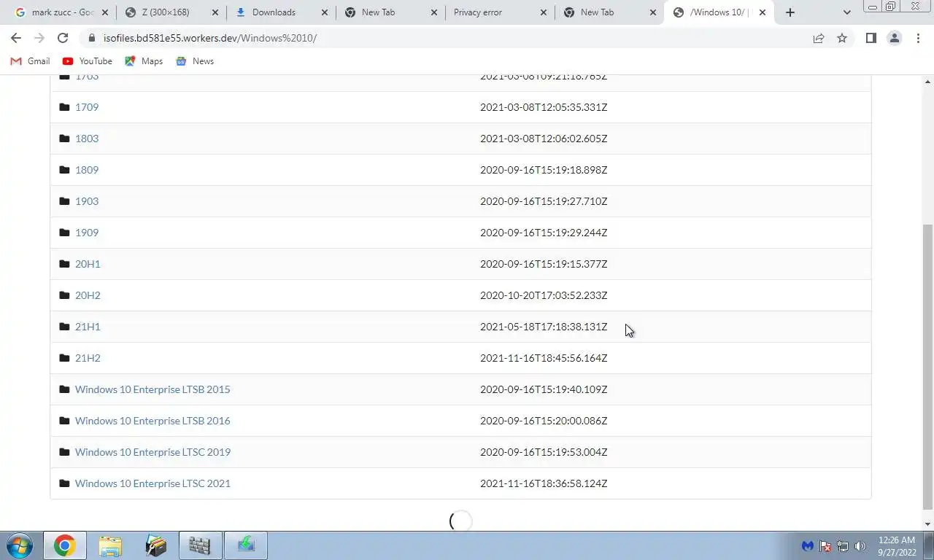
Task: Open the 1803 folder link
Action: (87, 139)
